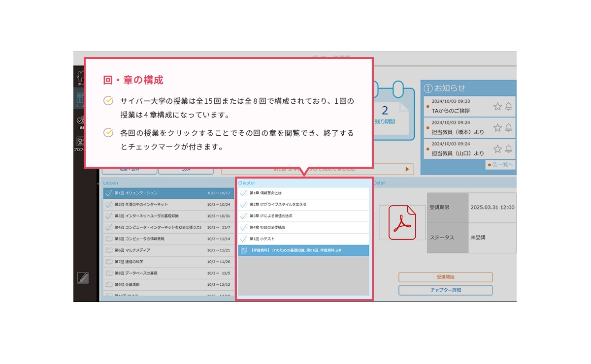Star the 担当教員（山口）より notice
The height and width of the screenshot is (364, 591).
pyautogui.click(x=497, y=149)
